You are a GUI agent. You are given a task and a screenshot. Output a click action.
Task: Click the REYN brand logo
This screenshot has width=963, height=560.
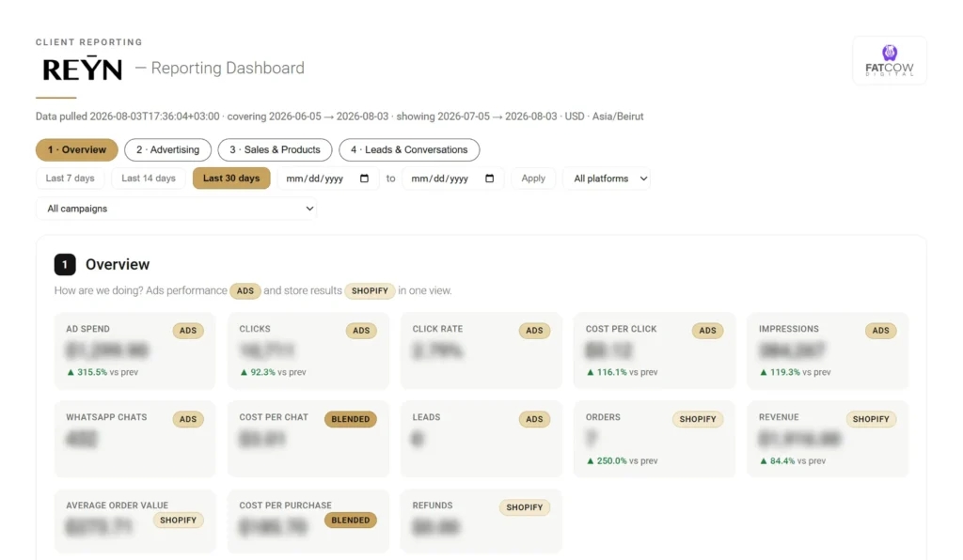tap(83, 69)
